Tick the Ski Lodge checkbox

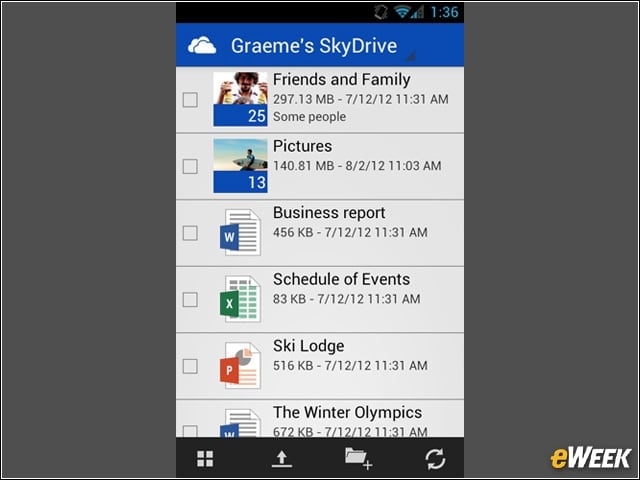tap(190, 366)
